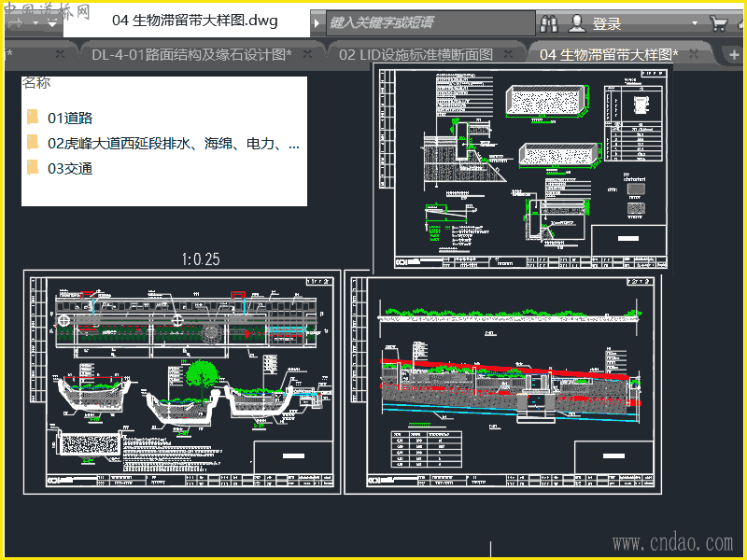Viewport: 747px width, 560px height.
Task: Select the 04 生物滞留带大样图 tab
Action: click(609, 55)
